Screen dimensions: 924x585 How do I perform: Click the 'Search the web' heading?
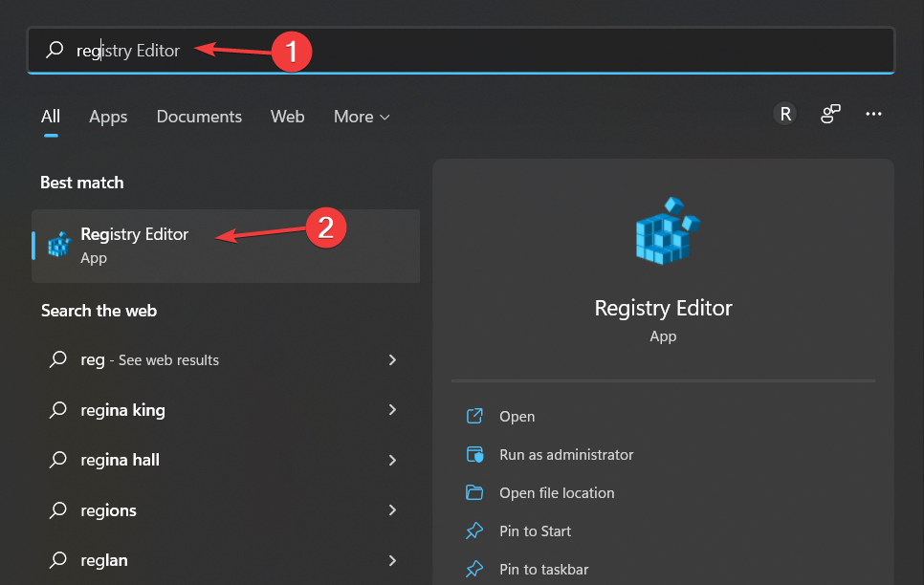pyautogui.click(x=99, y=311)
